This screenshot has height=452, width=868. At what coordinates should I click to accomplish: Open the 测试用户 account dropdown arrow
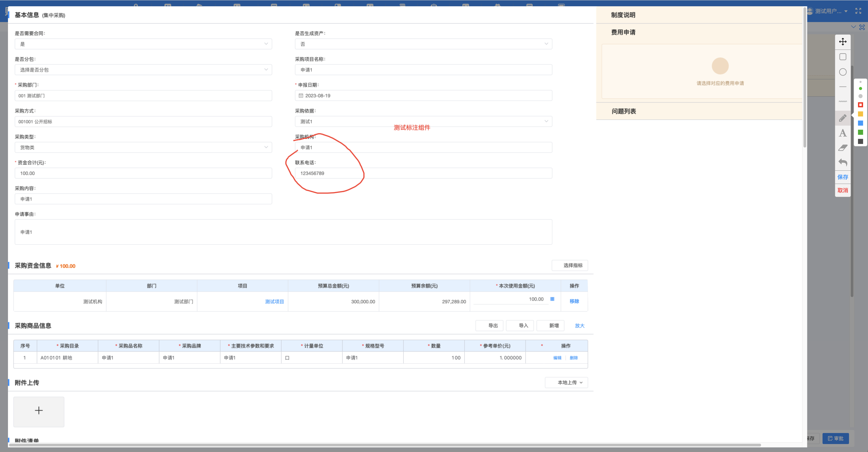click(846, 12)
